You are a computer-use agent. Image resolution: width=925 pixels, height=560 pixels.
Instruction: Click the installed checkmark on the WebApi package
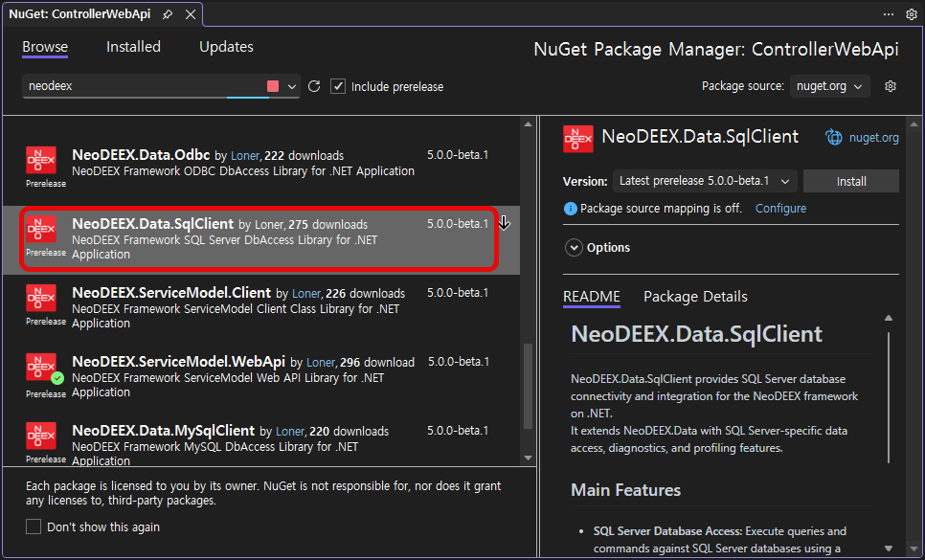click(57, 378)
